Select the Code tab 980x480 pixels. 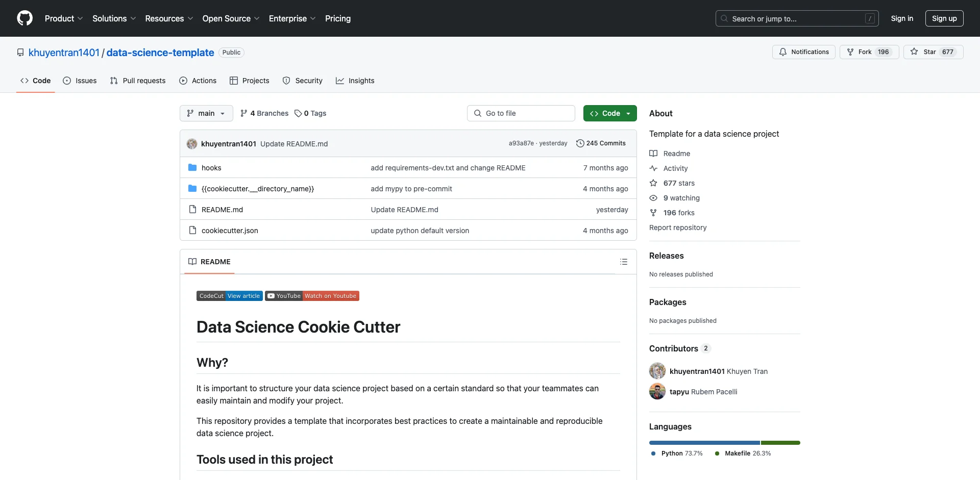click(x=36, y=81)
